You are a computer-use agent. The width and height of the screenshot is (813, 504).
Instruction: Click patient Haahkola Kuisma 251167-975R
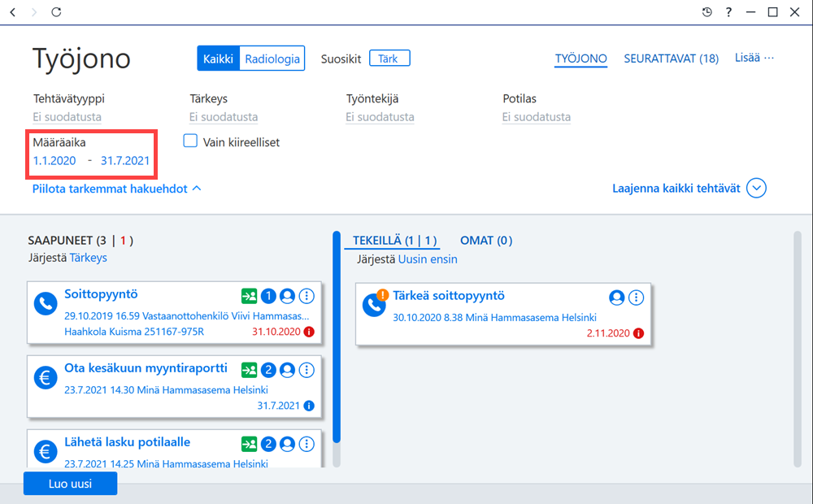tap(134, 332)
